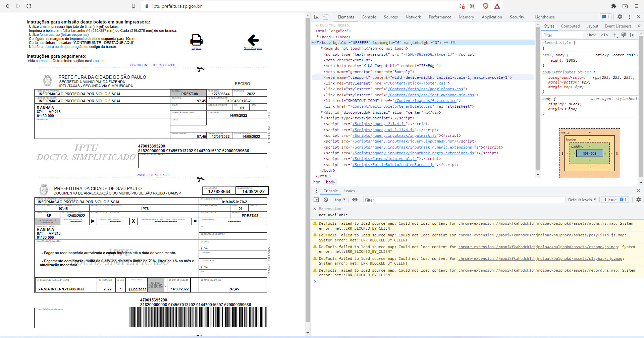The width and height of the screenshot is (644, 338).
Task: Open the Issues drawer tab
Action: point(349,190)
